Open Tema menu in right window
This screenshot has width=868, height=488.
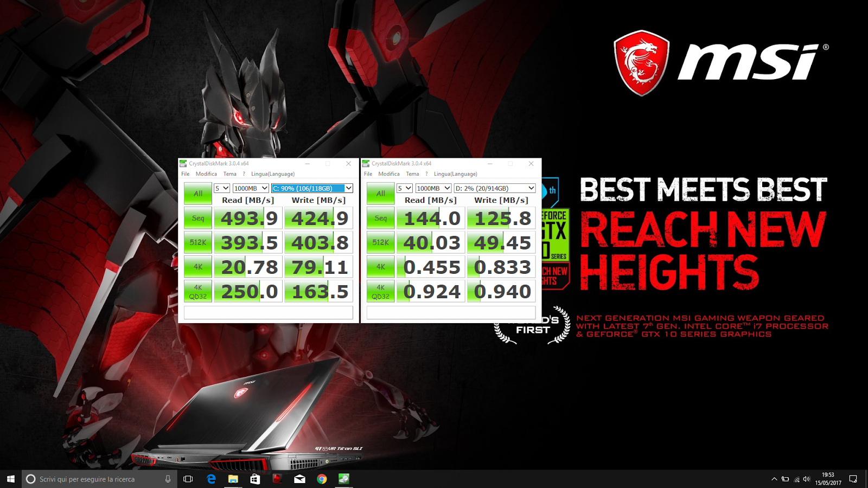pos(413,174)
